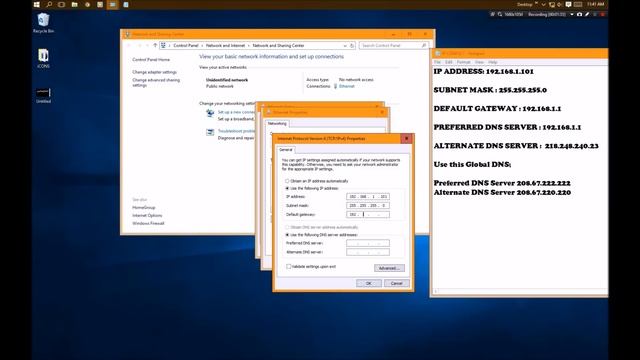Click the taskbar clock showing 11:41 AM

[x=596, y=4]
